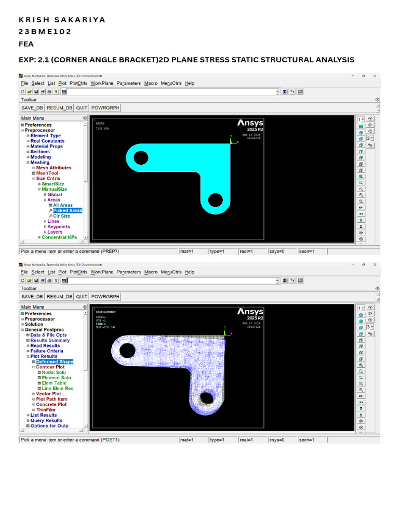Collapse Meshing node in upper Main Menu

click(x=28, y=163)
